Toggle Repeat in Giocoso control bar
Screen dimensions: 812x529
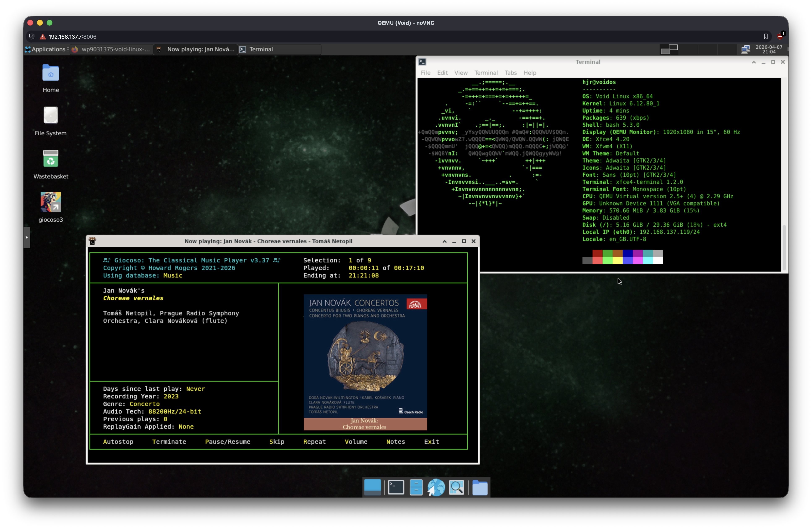point(314,442)
